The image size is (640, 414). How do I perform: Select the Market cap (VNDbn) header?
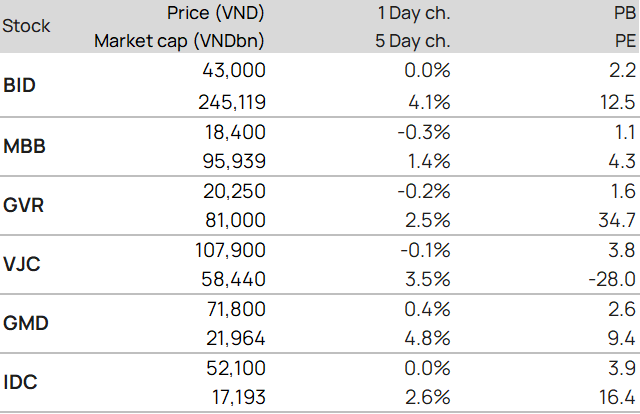(180, 41)
